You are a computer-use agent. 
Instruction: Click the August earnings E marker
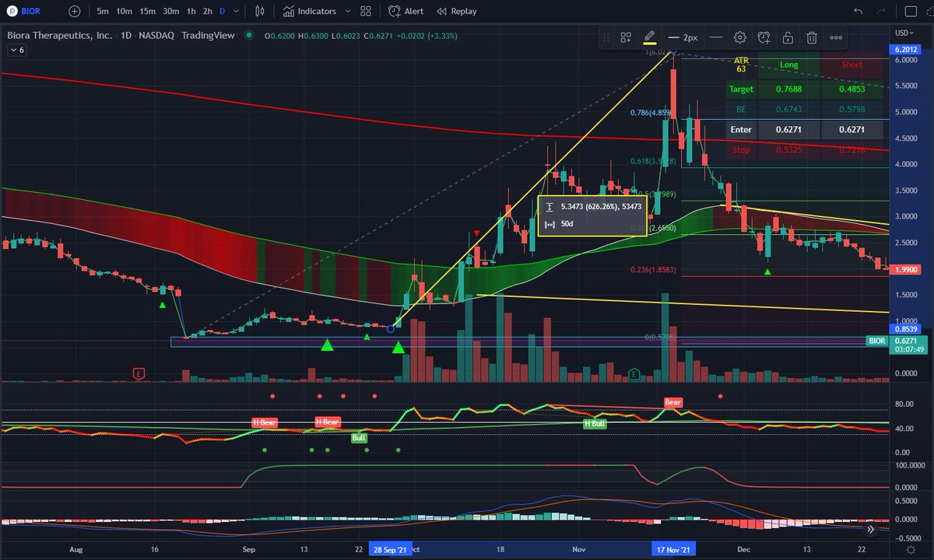pyautogui.click(x=139, y=374)
